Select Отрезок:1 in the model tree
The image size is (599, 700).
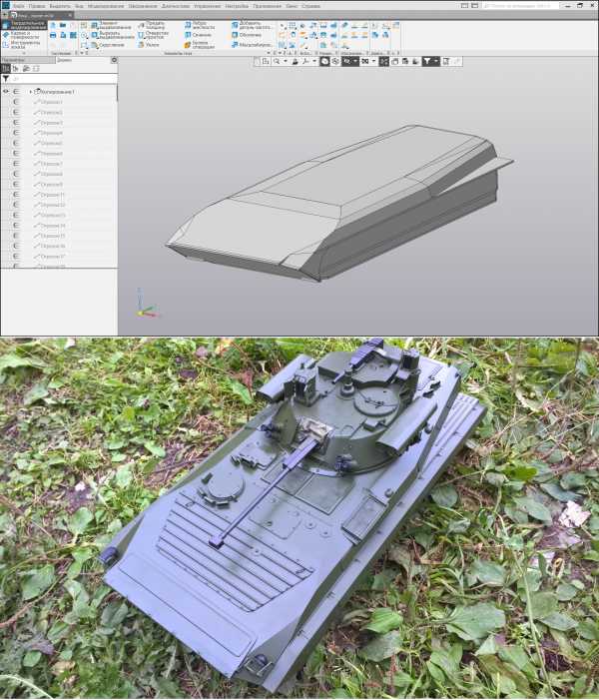point(51,102)
